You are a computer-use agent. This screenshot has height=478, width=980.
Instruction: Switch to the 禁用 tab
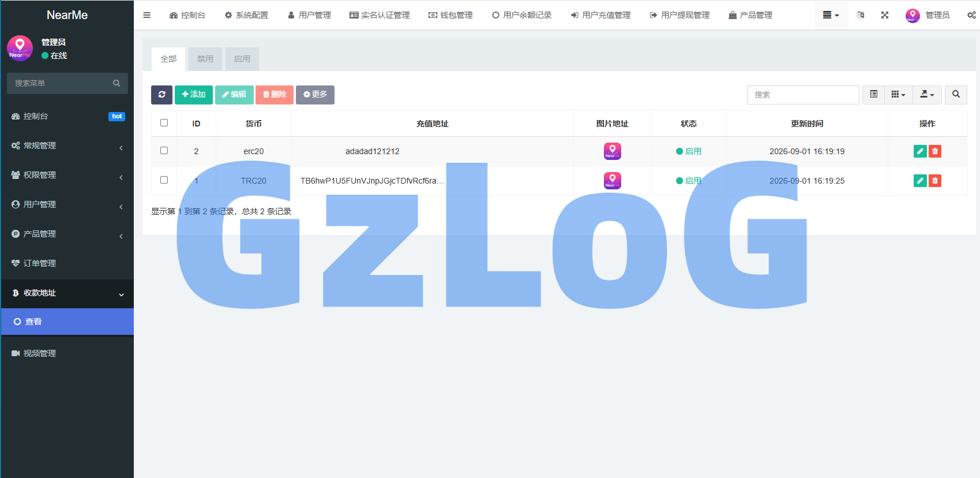click(205, 59)
